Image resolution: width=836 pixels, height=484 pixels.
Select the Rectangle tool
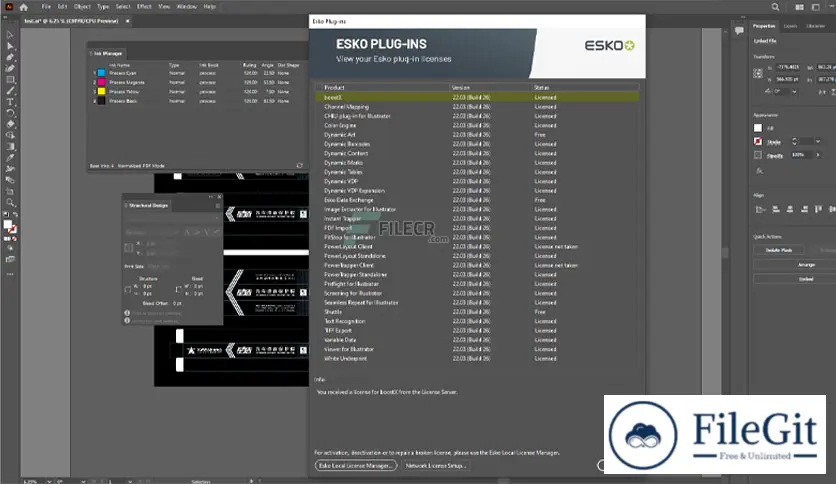[10, 79]
